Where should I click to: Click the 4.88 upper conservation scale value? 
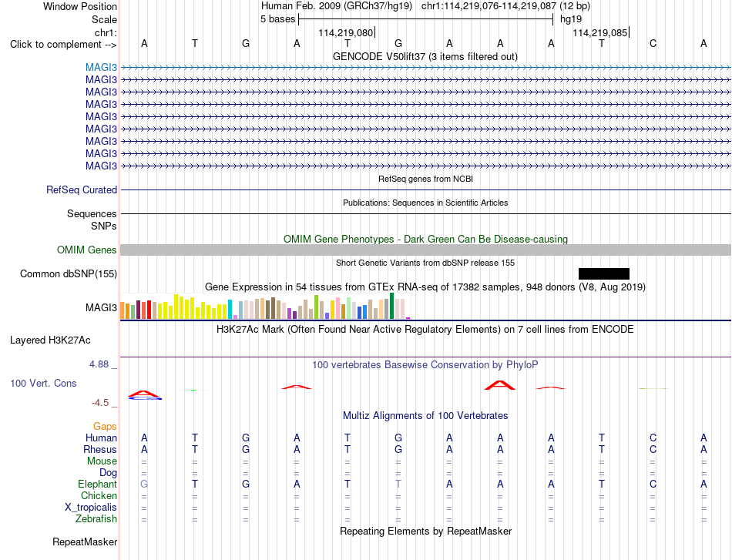point(99,364)
